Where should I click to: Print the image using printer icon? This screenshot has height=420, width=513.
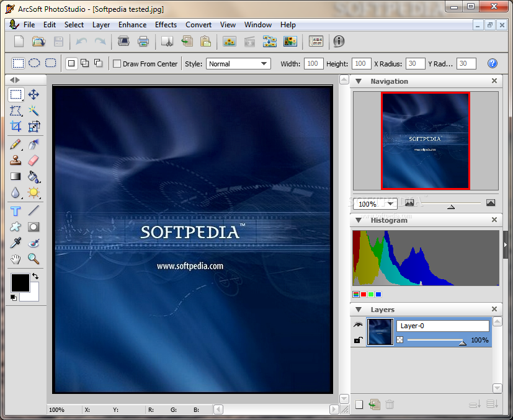(x=143, y=42)
